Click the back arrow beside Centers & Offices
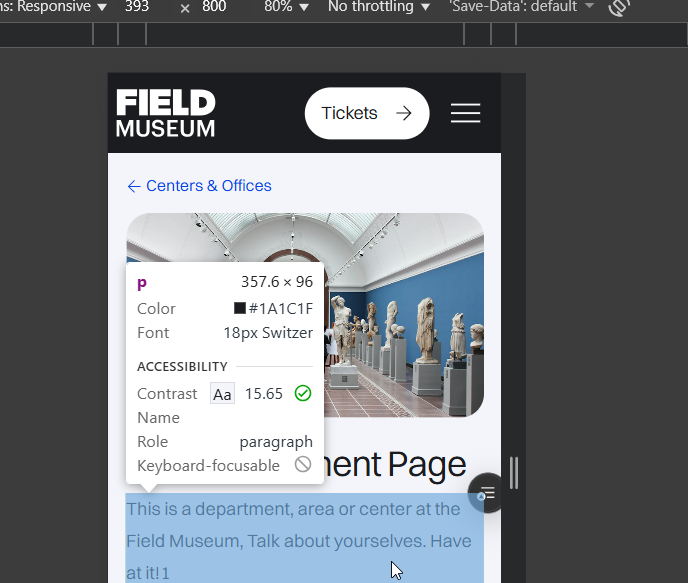The width and height of the screenshot is (688, 583). click(134, 186)
